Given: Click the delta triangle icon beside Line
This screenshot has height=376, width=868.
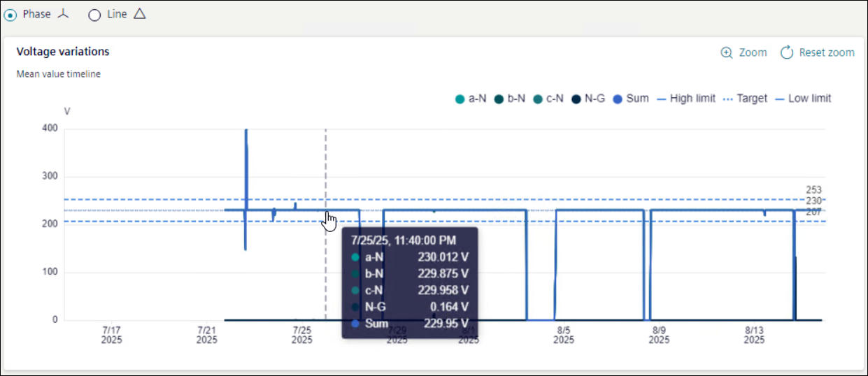Looking at the screenshot, I should (x=139, y=14).
